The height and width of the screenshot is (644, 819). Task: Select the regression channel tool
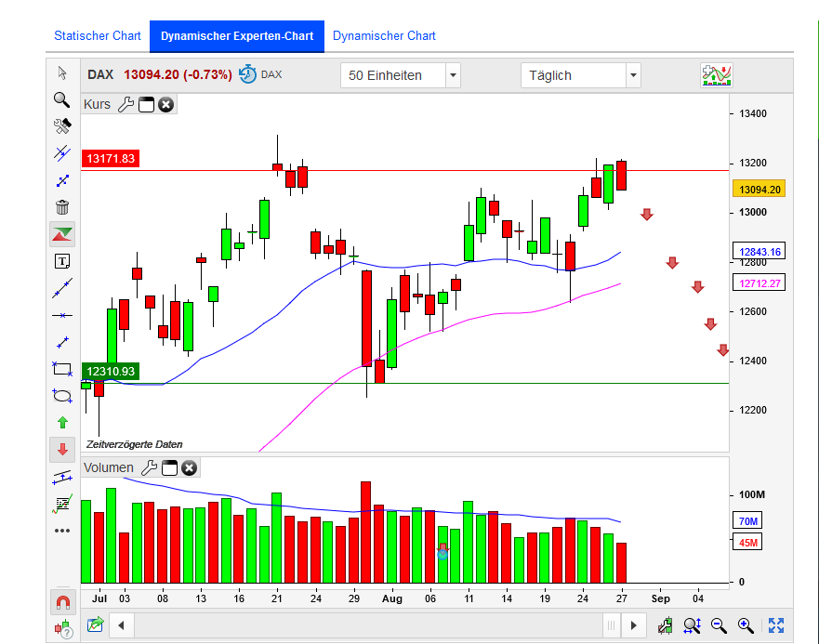62,477
